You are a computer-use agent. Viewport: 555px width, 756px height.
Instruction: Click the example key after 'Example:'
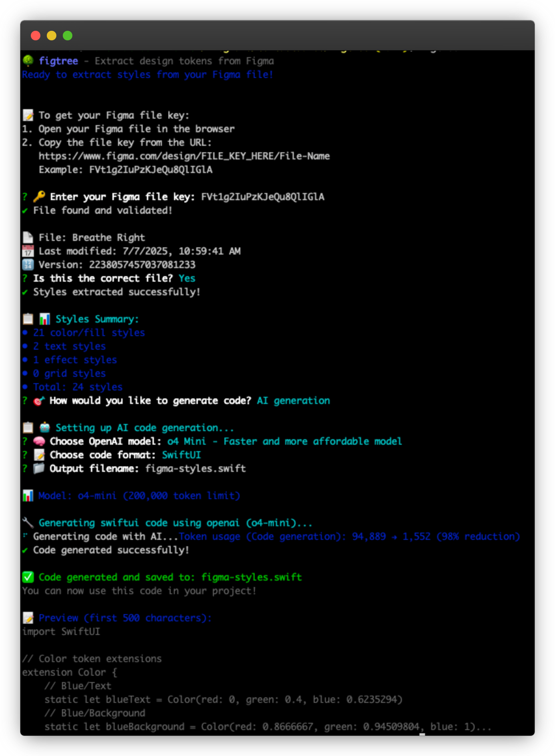151,169
